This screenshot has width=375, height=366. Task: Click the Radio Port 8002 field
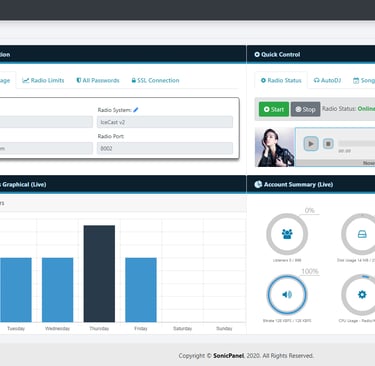click(165, 148)
